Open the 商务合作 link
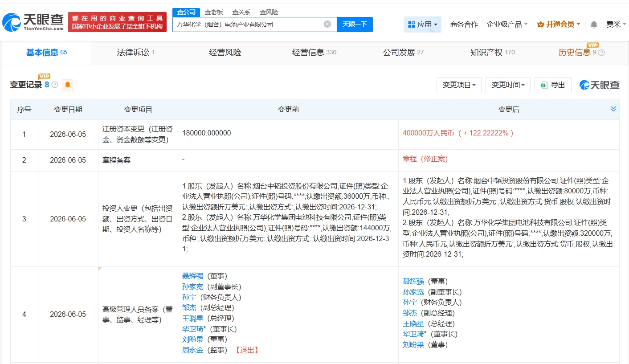Image resolution: width=629 pixels, height=364 pixels. click(464, 25)
